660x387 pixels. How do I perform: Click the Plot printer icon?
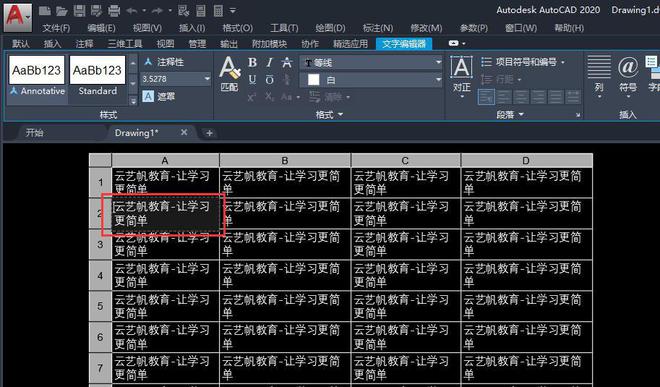[x=114, y=11]
